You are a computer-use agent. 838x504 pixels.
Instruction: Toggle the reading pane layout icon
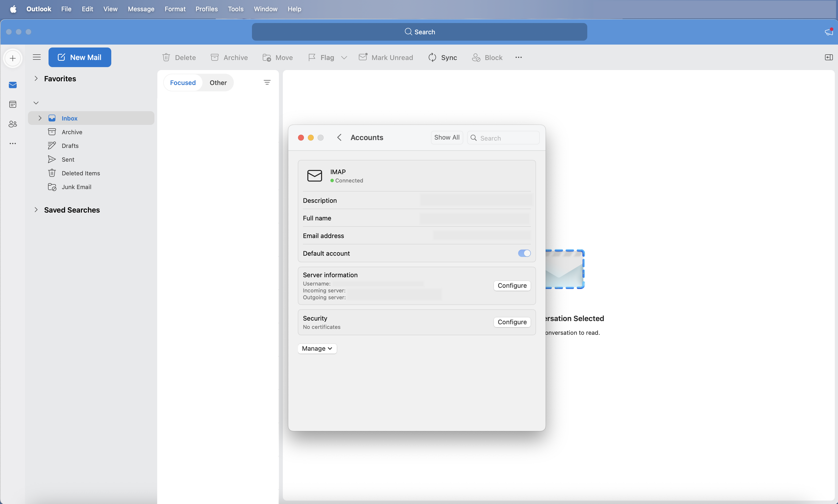coord(829,57)
